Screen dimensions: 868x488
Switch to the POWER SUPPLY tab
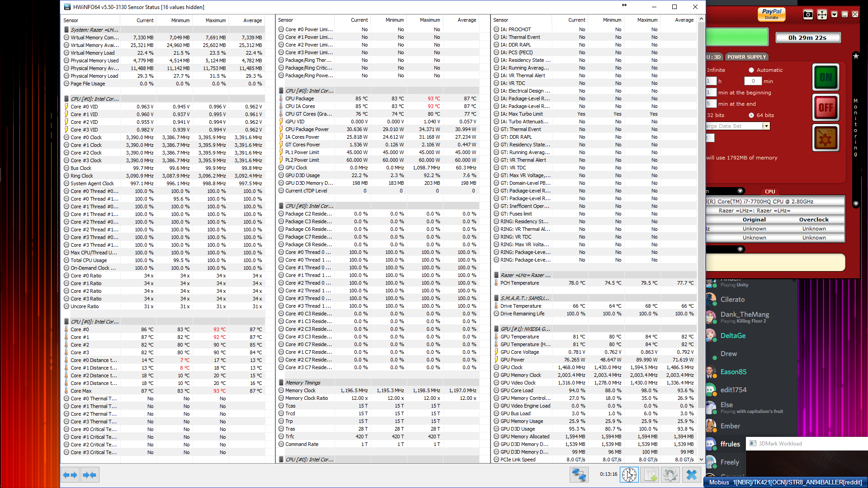tap(746, 57)
